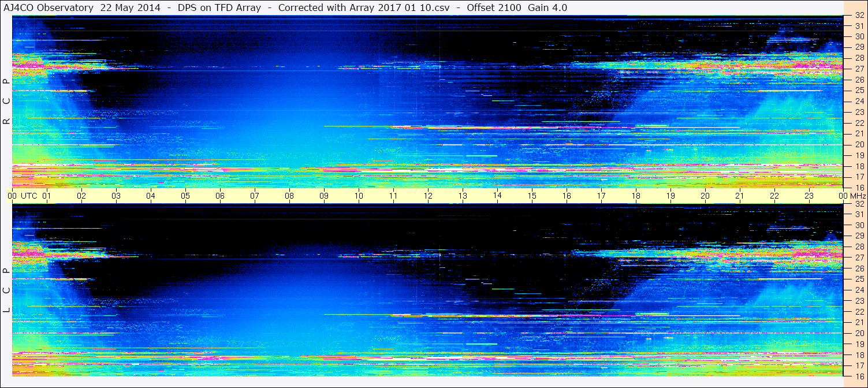This screenshot has height=388, width=868.
Task: Select the 15 UTC hour marker
Action: [532, 196]
